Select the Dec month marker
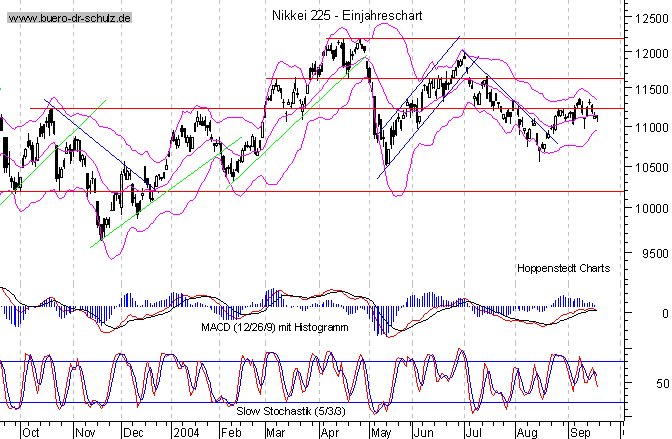The width and height of the screenshot is (672, 439). 132,432
